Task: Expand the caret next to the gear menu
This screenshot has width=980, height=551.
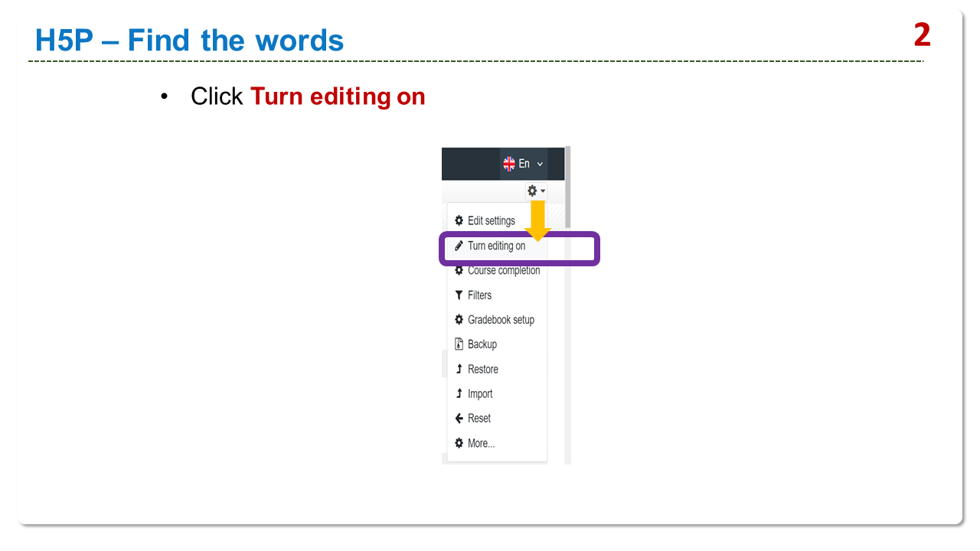Action: coord(543,191)
